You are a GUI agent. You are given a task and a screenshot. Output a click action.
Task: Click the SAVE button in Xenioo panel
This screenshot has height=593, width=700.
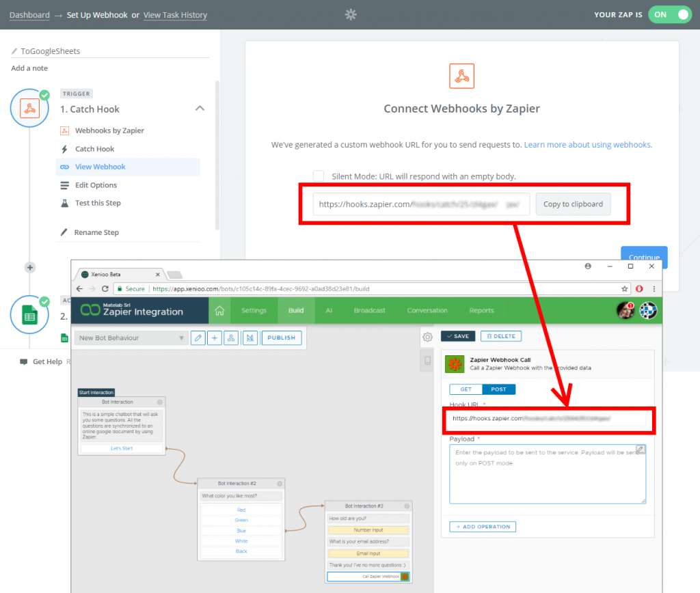click(x=458, y=336)
